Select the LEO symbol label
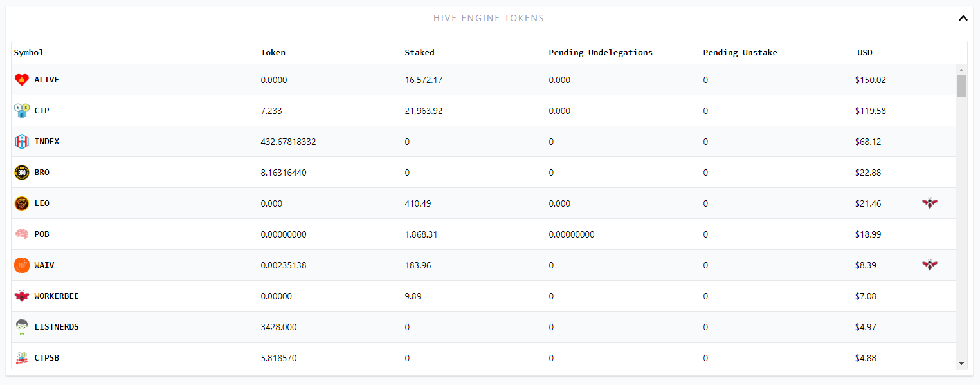 (42, 203)
